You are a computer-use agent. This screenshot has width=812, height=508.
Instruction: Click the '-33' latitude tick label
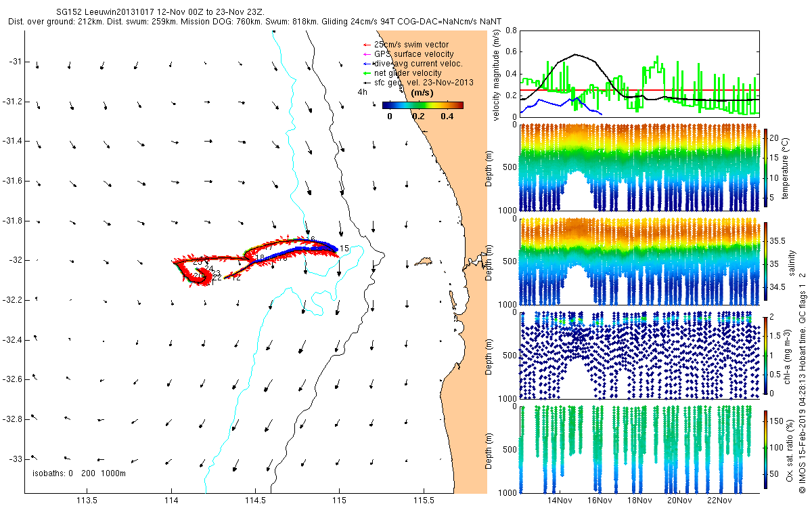(16, 459)
